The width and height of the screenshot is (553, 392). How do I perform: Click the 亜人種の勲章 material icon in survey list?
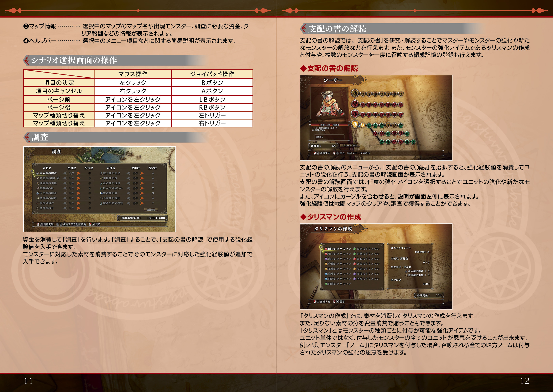(x=38, y=173)
